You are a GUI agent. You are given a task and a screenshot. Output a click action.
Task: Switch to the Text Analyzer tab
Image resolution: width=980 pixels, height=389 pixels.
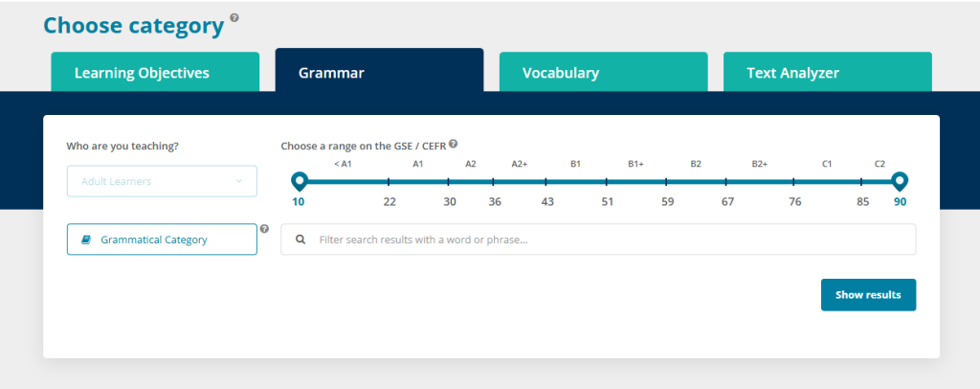tap(827, 73)
